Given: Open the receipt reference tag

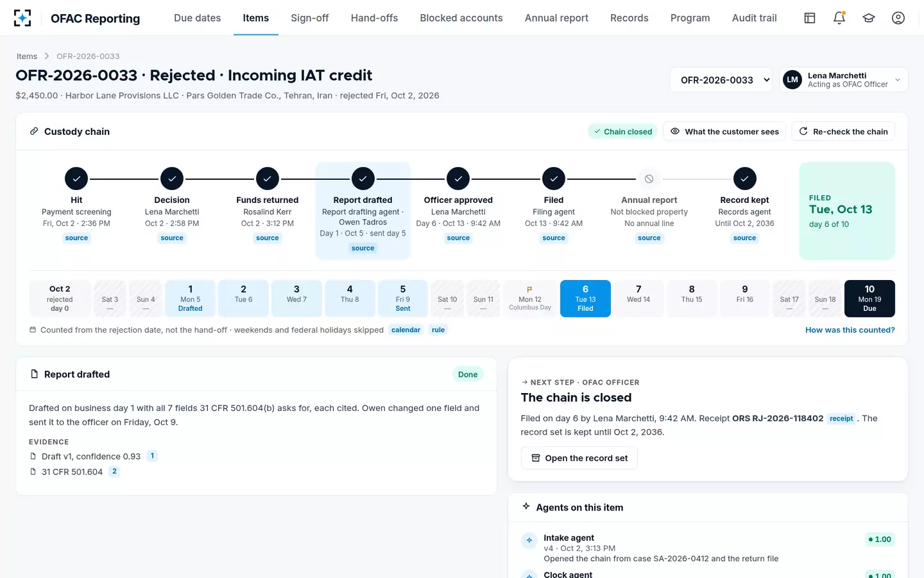Looking at the screenshot, I should pyautogui.click(x=841, y=419).
